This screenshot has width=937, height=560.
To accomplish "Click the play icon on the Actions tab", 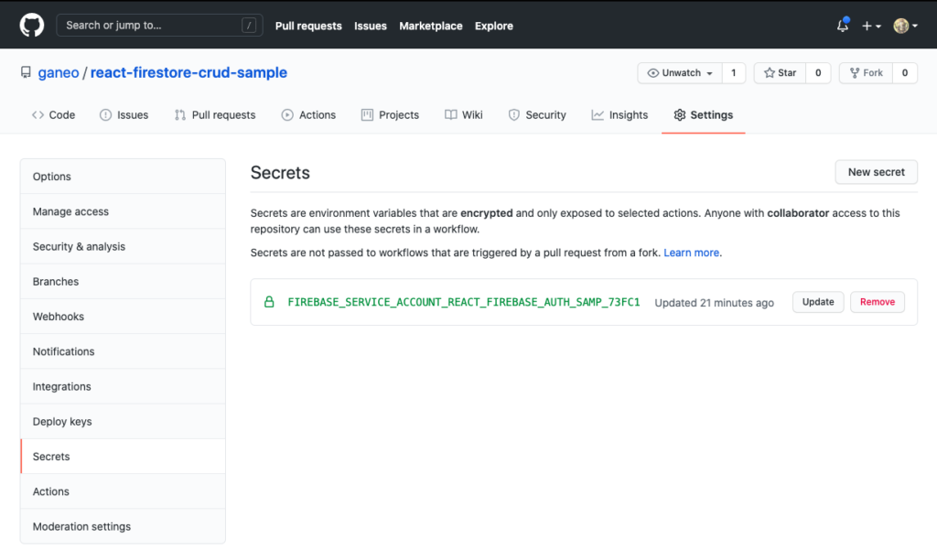I will pos(286,114).
